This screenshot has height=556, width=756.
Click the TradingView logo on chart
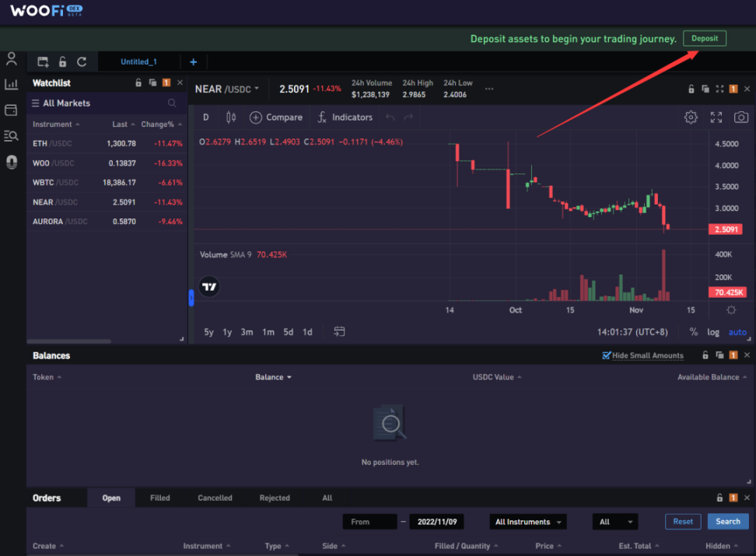tap(209, 287)
